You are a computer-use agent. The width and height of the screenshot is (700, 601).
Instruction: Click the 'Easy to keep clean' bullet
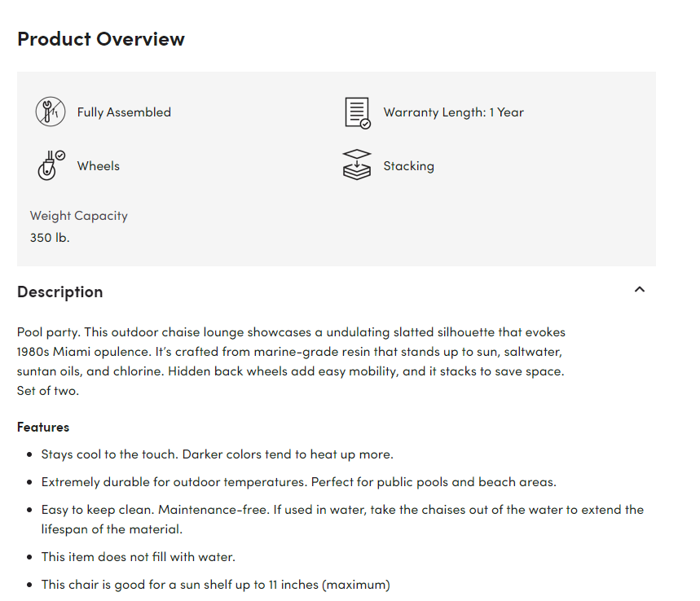[342, 520]
